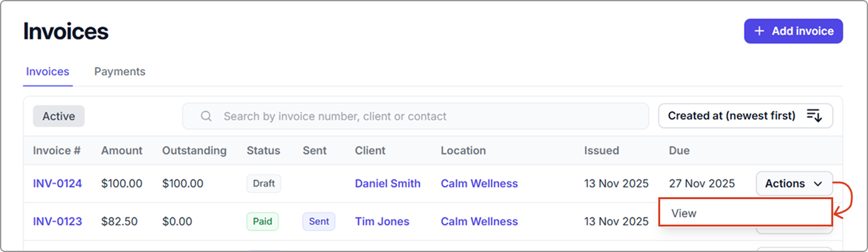Image resolution: width=868 pixels, height=252 pixels.
Task: Open invoice INV-0124
Action: (x=57, y=184)
